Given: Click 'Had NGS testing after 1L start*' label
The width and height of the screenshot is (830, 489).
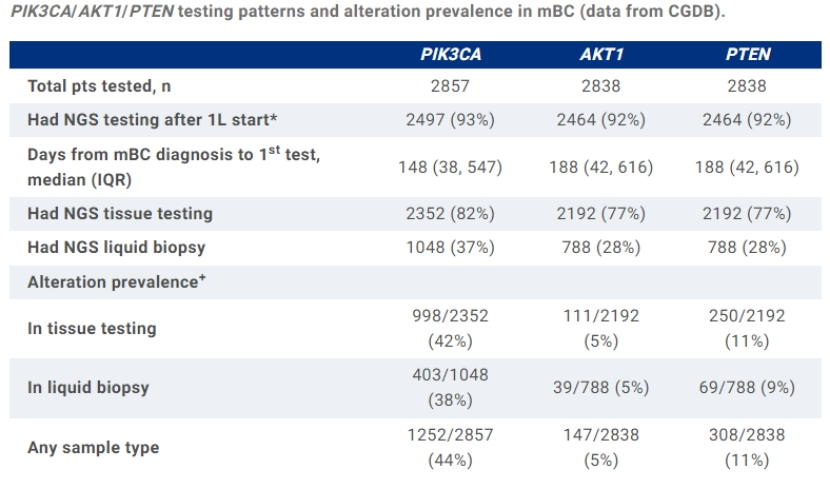Looking at the screenshot, I should [x=152, y=120].
